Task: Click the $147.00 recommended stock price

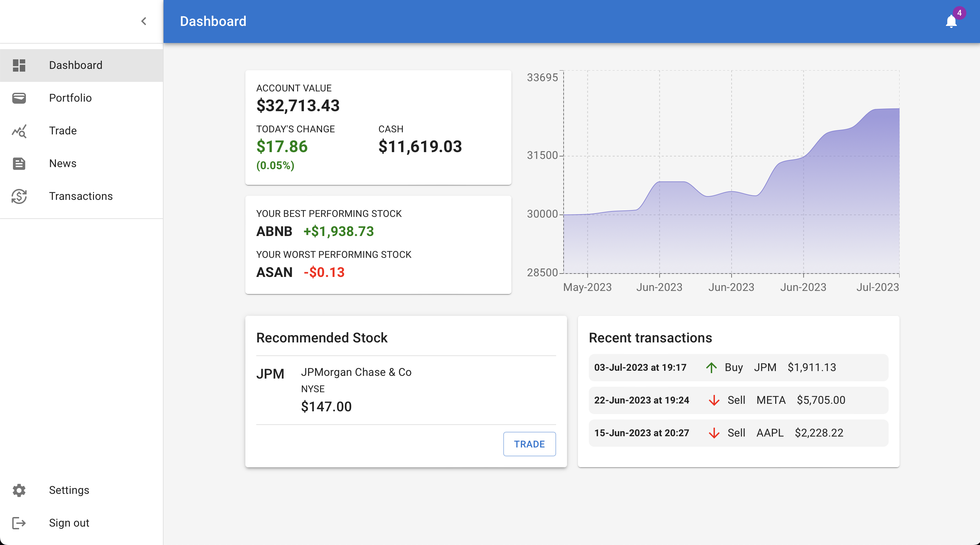Action: [x=326, y=407]
